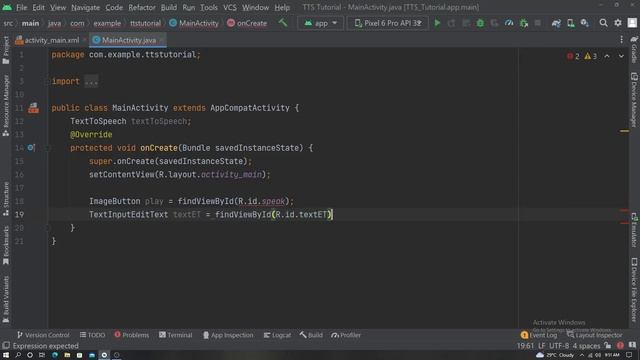Click the Make Project hammer icon
The height and width of the screenshot is (360, 640).
(x=283, y=23)
